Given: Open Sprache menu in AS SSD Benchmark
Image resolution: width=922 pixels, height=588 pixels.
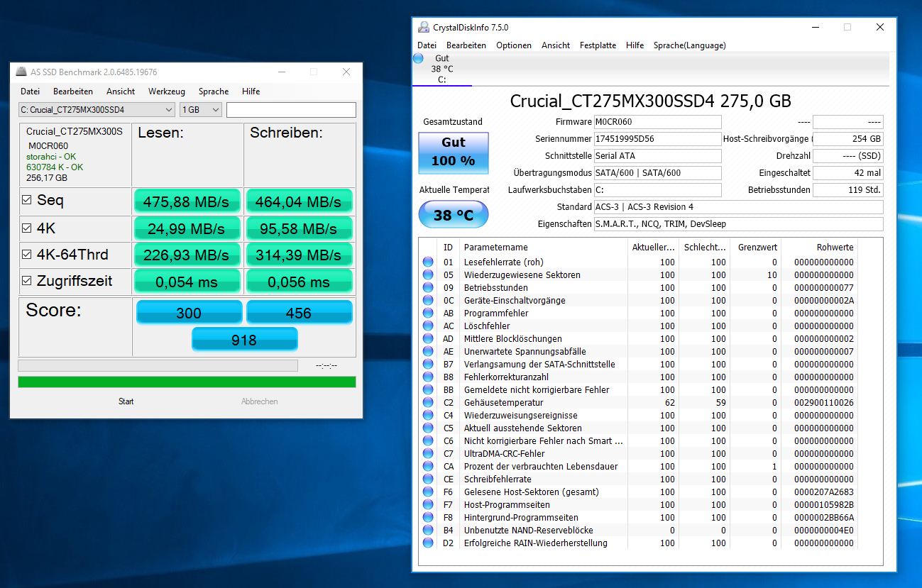Looking at the screenshot, I should 214,91.
